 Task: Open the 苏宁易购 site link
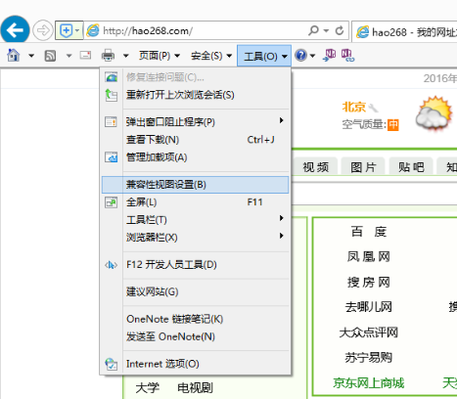click(x=369, y=358)
